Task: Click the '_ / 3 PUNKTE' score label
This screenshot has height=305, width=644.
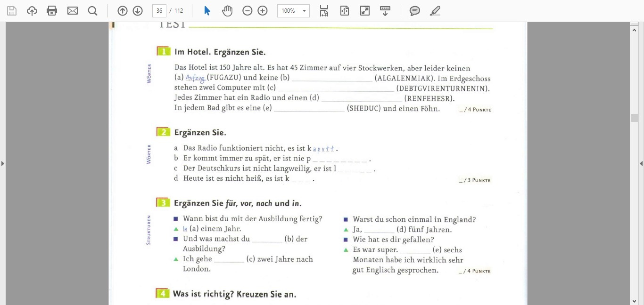Action: [475, 180]
